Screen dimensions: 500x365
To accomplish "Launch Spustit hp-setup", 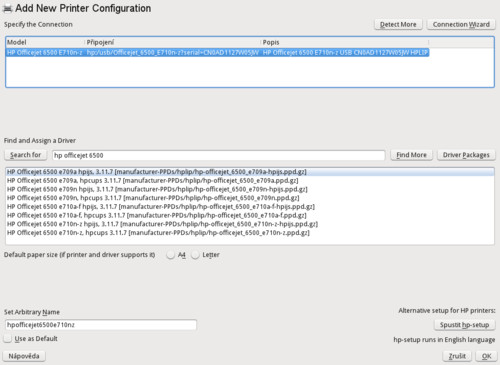I will pyautogui.click(x=464, y=325).
